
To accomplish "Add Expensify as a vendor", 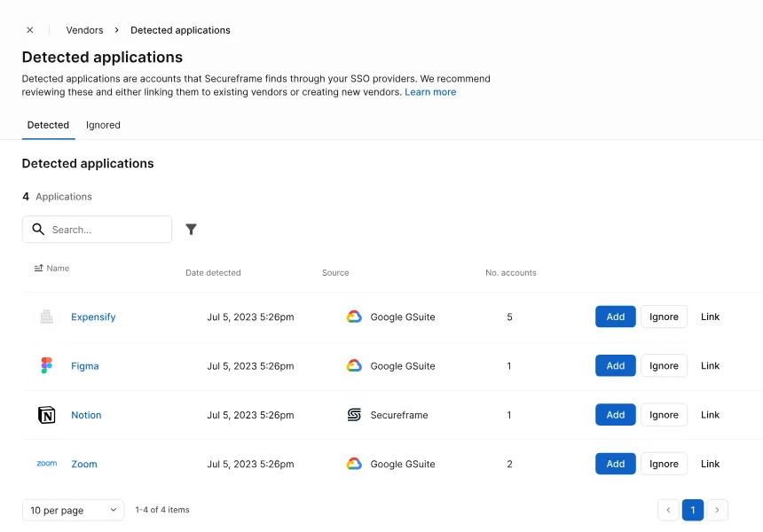I will pyautogui.click(x=615, y=317).
